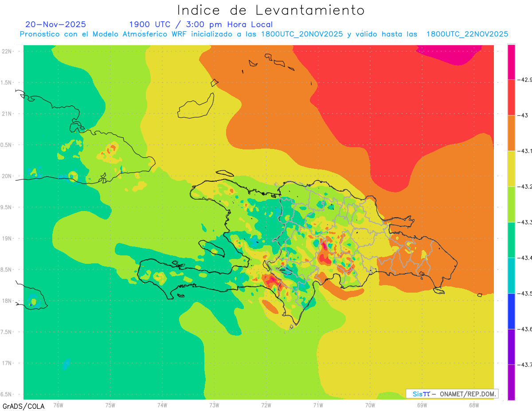Click the yellow legend color segment
The height and width of the screenshot is (411, 532).
511,169
